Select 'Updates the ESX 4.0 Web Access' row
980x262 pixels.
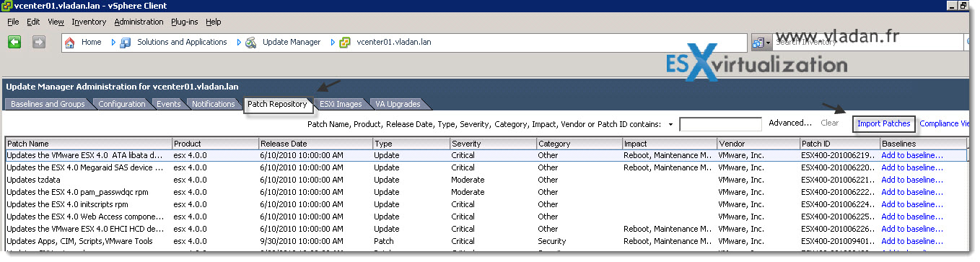(x=485, y=217)
